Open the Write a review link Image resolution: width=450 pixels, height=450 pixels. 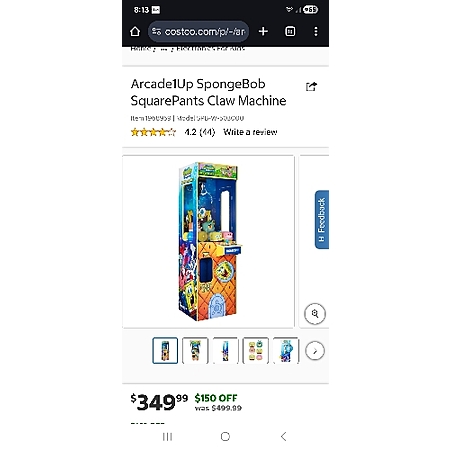pos(250,132)
